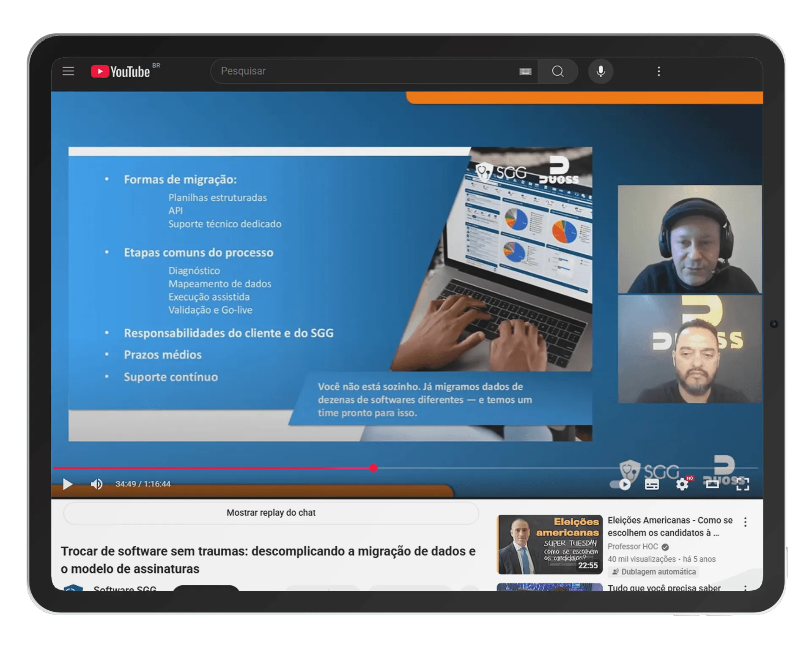
Task: Open the on-screen keyboard icon in search
Action: pos(525,71)
